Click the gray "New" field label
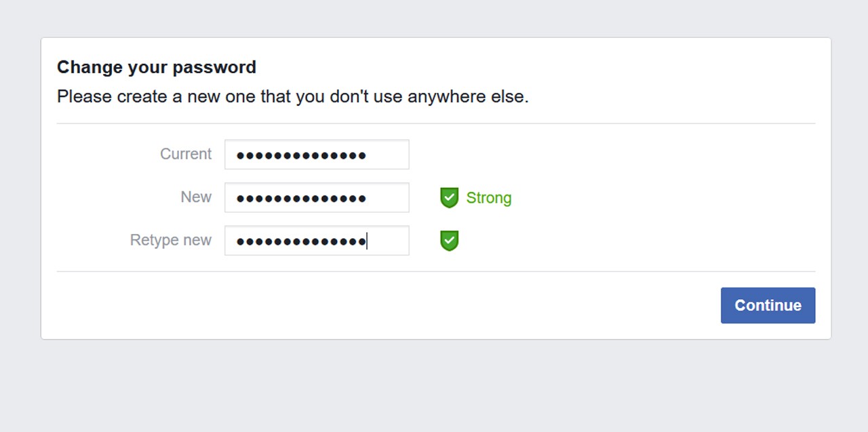 pyautogui.click(x=196, y=197)
